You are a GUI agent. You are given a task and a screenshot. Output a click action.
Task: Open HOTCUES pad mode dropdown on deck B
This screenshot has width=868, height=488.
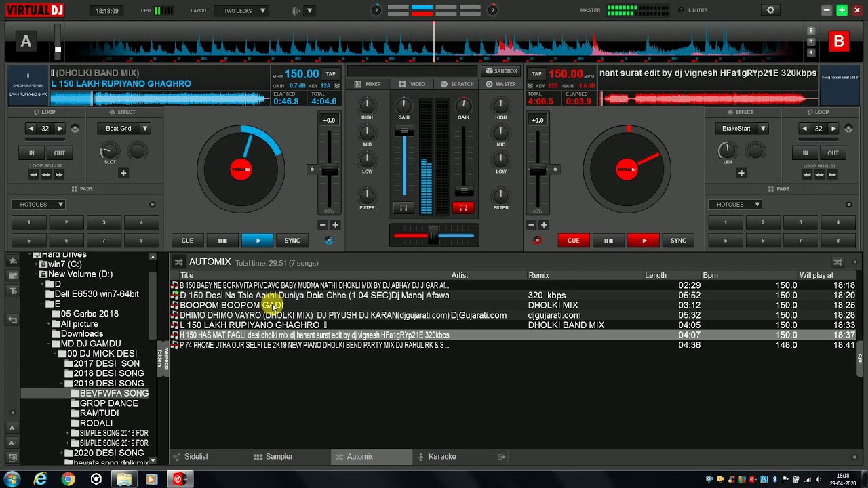pos(735,205)
